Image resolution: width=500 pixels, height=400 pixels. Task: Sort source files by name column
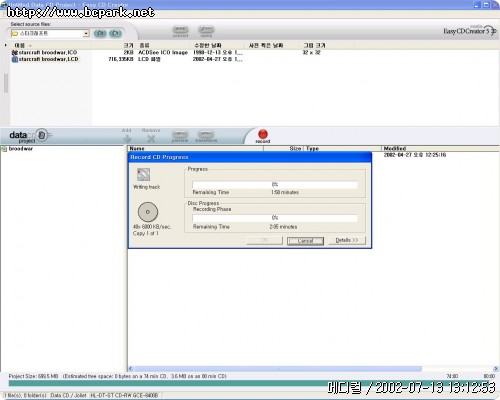[50, 45]
